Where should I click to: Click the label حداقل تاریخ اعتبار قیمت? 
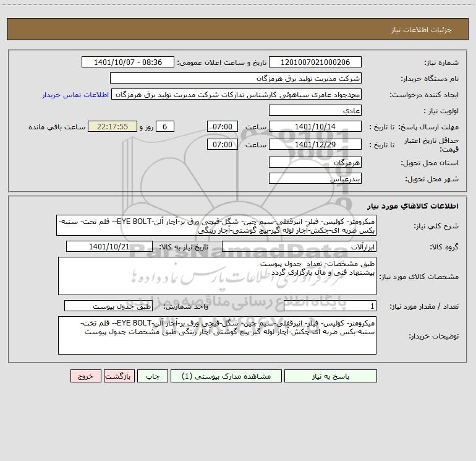431,145
